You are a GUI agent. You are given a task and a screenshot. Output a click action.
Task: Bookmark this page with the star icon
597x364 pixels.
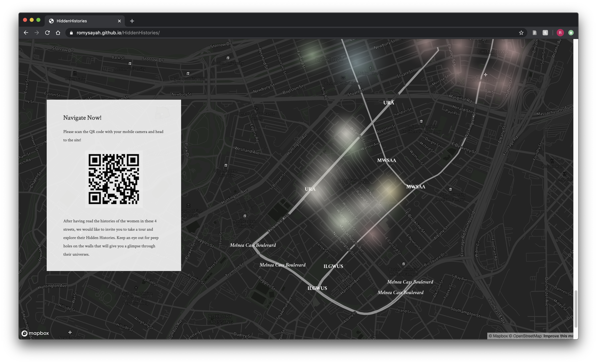(x=521, y=33)
